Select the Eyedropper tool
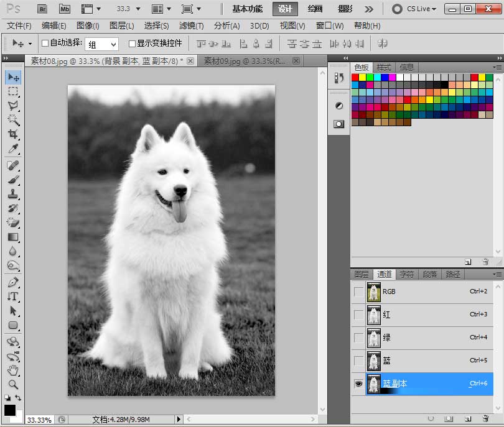 [x=13, y=149]
